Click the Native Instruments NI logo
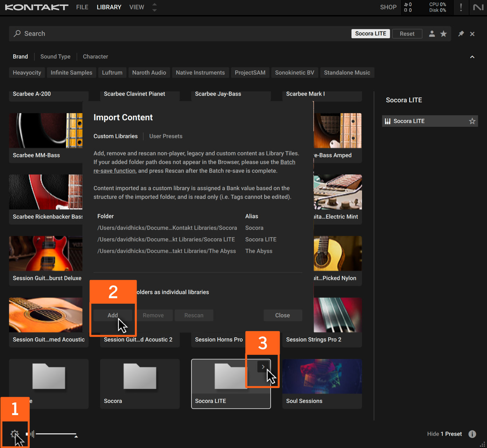This screenshot has height=448, width=487. pos(478,7)
